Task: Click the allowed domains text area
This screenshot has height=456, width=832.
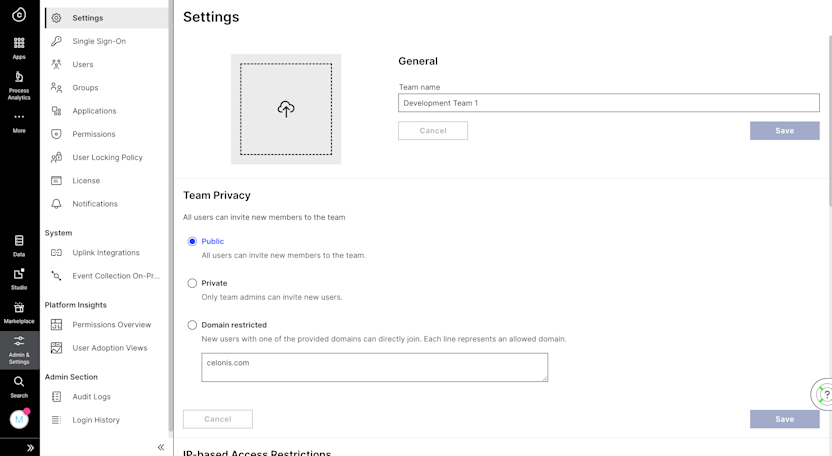Action: (375, 367)
